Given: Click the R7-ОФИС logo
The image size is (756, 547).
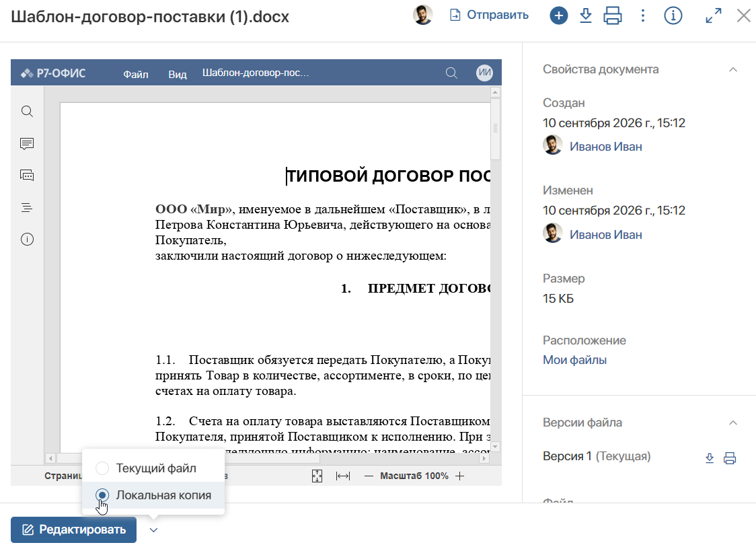Looking at the screenshot, I should coord(53,73).
